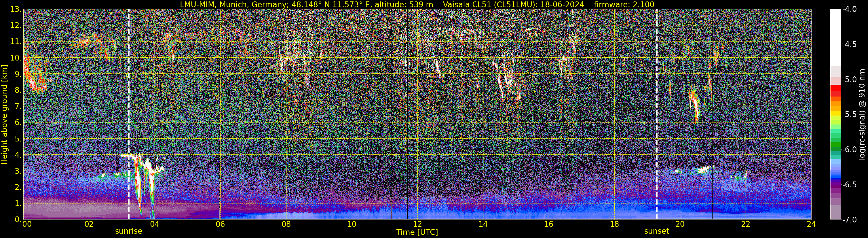The width and height of the screenshot is (868, 238).
Task: Click the time axis tick '08'
Action: (x=286, y=224)
